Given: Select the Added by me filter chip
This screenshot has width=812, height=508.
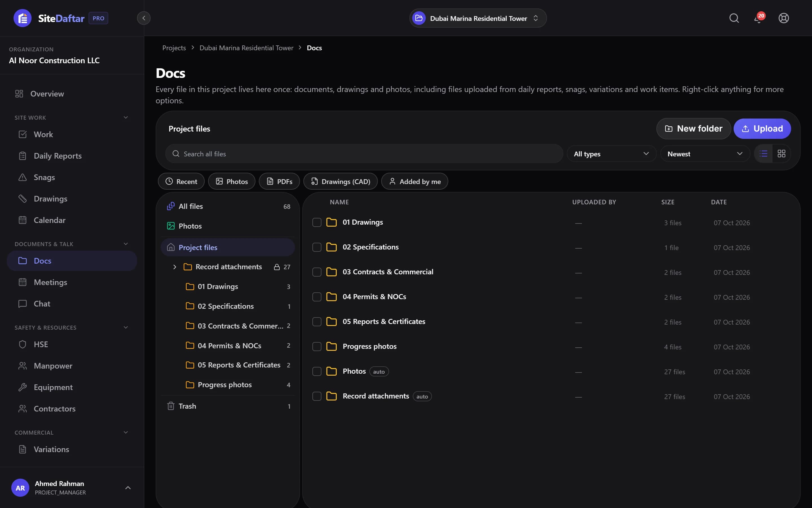Looking at the screenshot, I should click(414, 181).
